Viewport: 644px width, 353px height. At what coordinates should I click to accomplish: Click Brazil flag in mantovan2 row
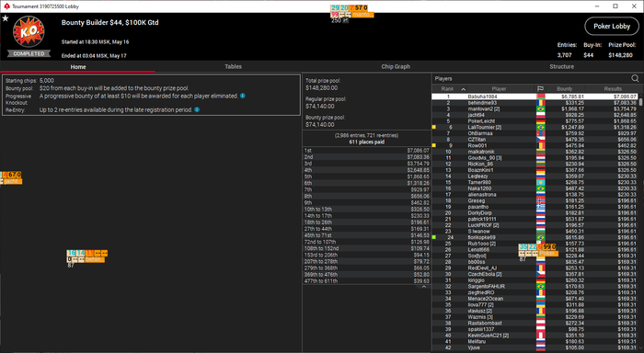click(541, 108)
